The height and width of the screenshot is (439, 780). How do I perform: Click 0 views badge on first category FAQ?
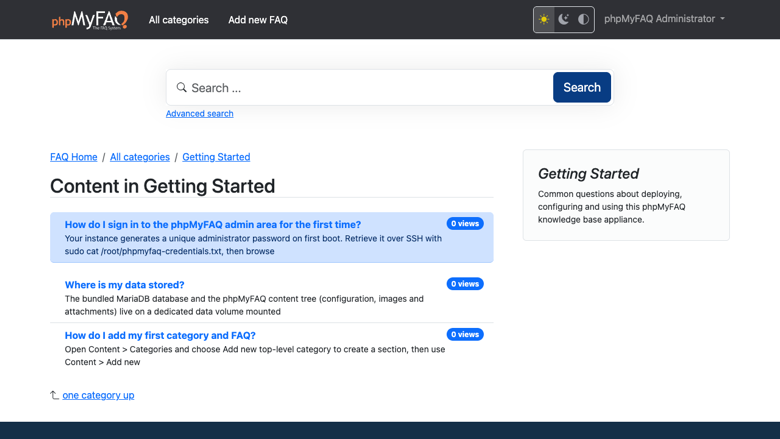(465, 335)
